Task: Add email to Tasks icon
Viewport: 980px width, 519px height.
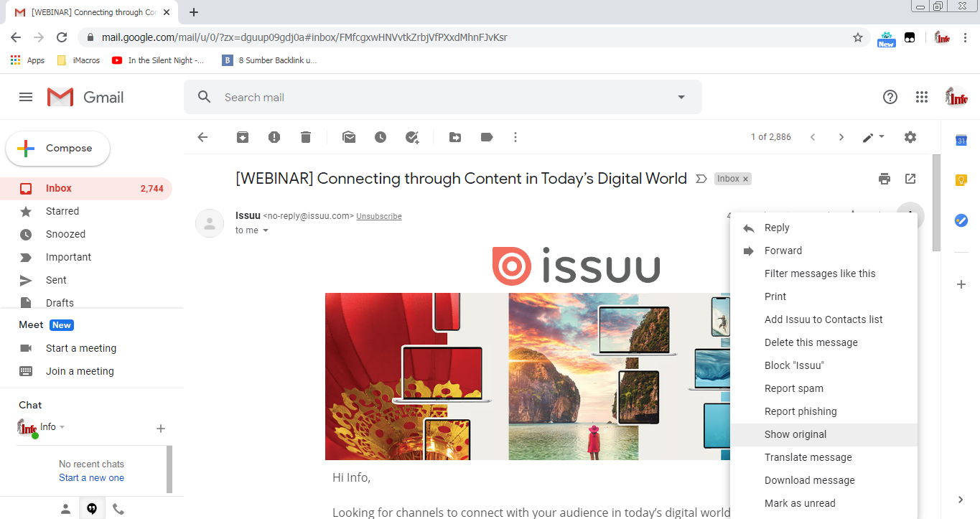Action: tap(412, 137)
